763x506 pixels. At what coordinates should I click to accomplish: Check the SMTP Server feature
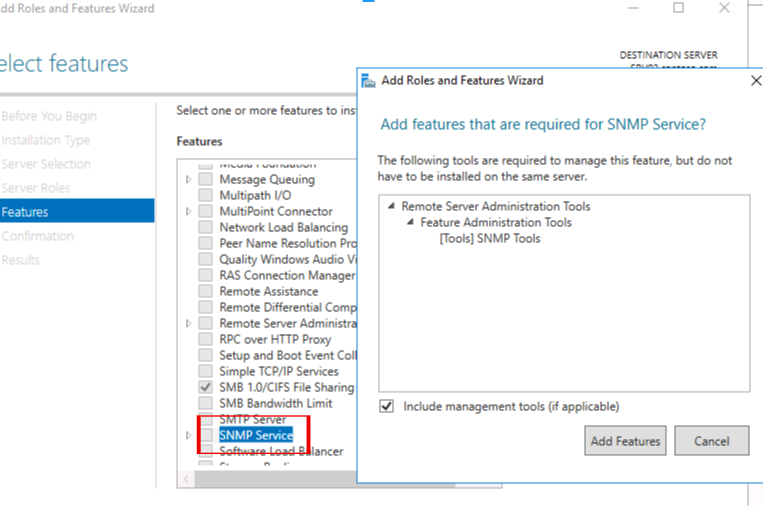[x=205, y=419]
